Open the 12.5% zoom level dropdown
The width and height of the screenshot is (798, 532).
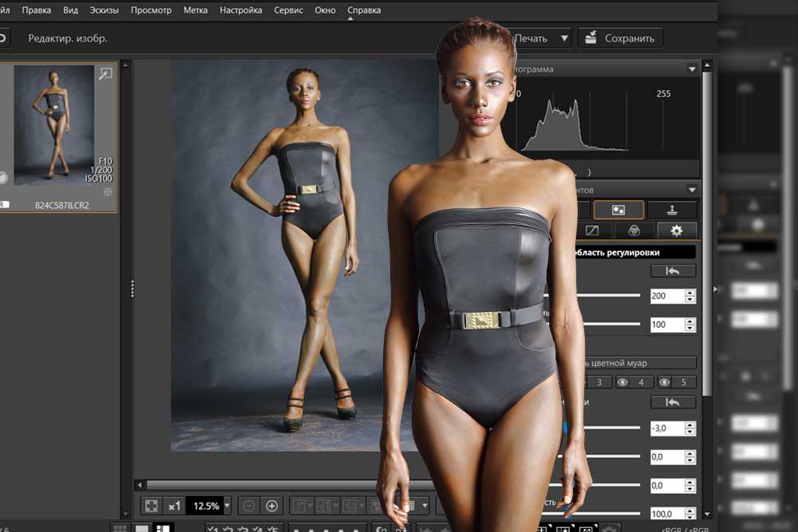(x=227, y=506)
